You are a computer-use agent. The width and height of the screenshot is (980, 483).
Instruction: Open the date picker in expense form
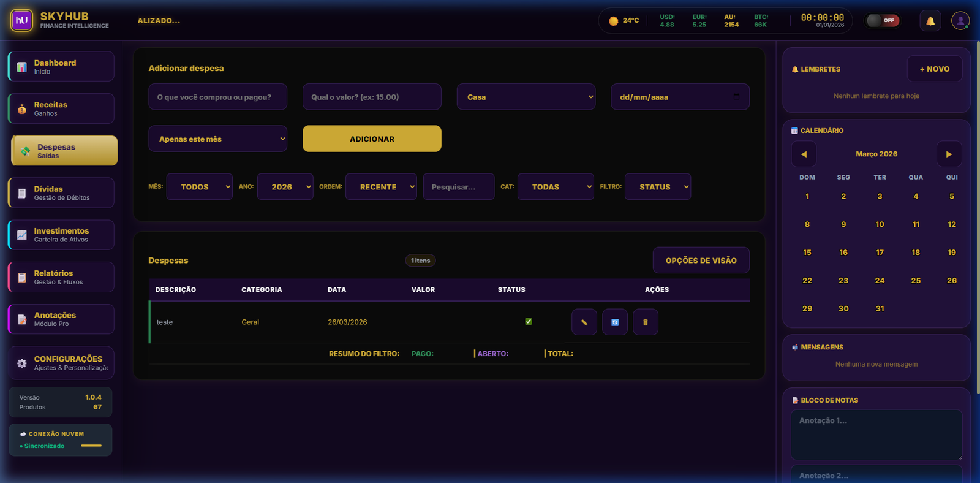(x=736, y=97)
